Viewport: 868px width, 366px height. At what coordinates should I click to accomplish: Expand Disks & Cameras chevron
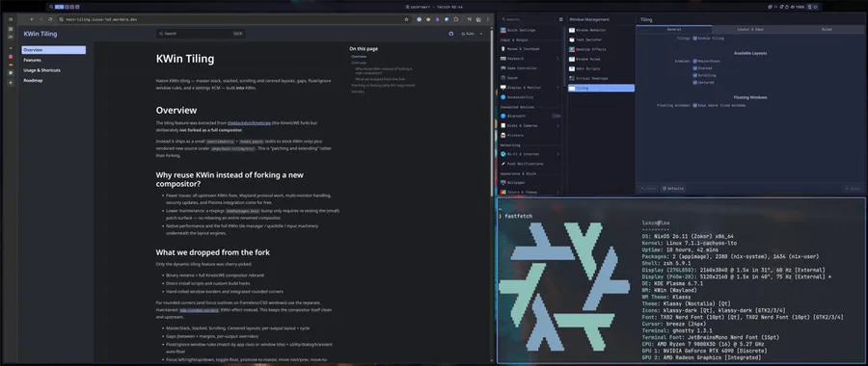coord(557,125)
